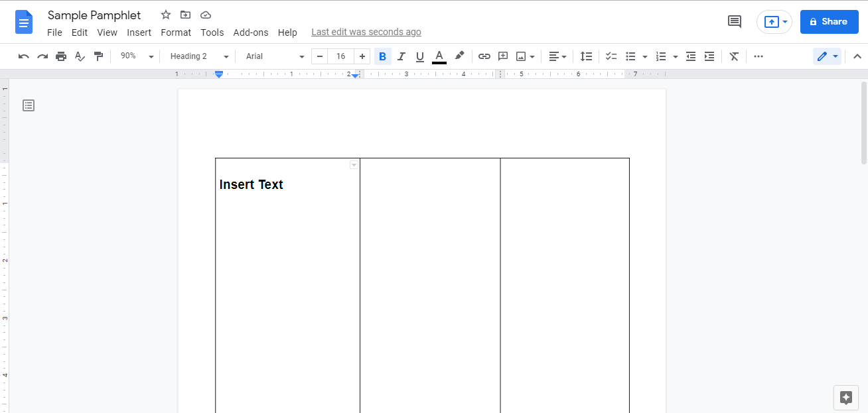Insert a link using the link icon
Screen dimensions: 868x413
(484, 56)
